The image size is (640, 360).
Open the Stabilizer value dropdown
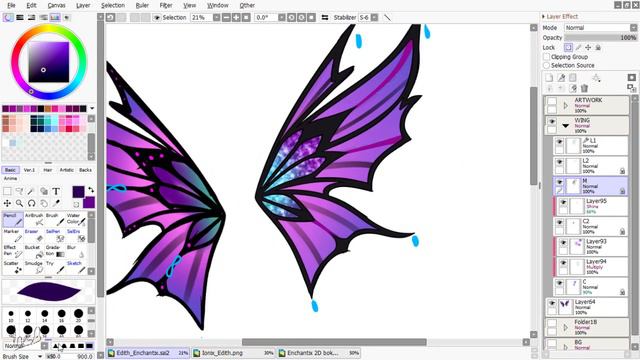(x=374, y=18)
